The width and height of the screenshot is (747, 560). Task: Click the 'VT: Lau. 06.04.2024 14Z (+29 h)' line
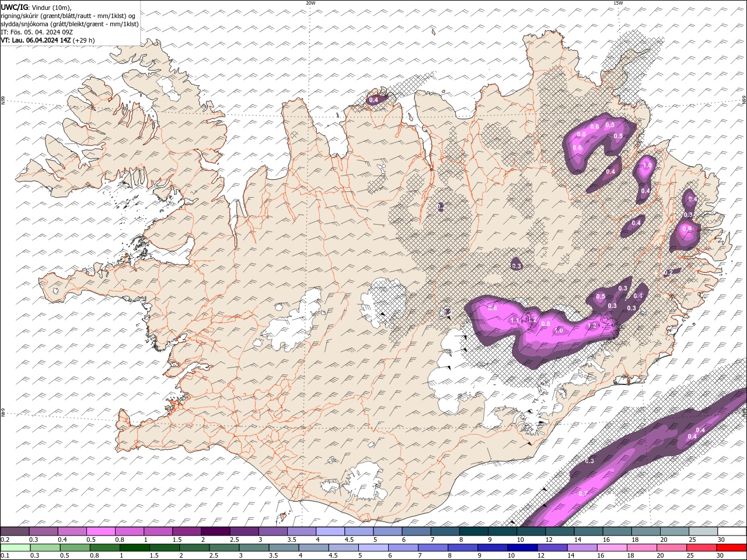(47, 40)
